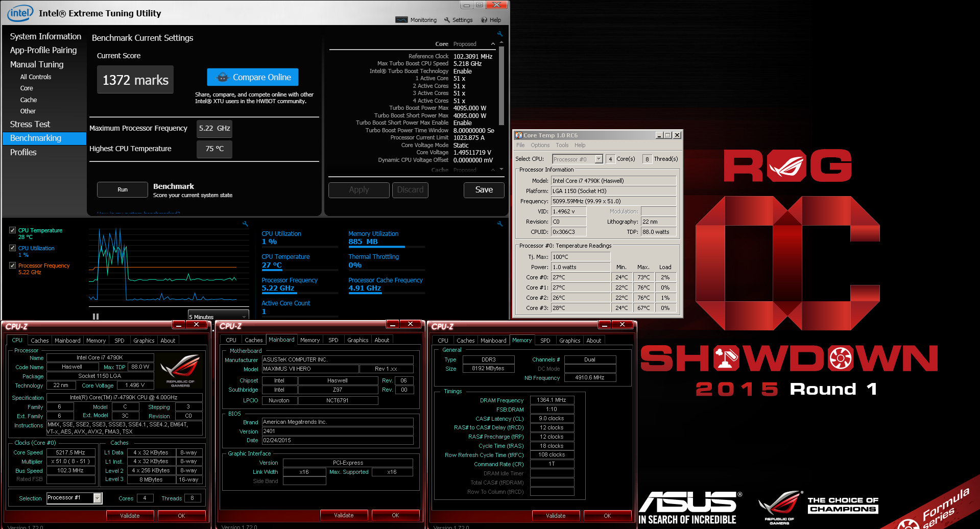Open App-Profile Pairing section
Screen dimensions: 980x529
pyautogui.click(x=43, y=50)
